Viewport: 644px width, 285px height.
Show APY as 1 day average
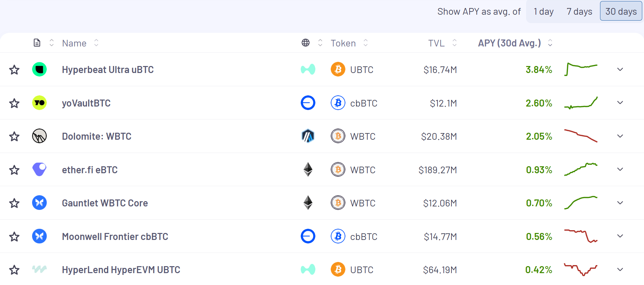point(544,12)
